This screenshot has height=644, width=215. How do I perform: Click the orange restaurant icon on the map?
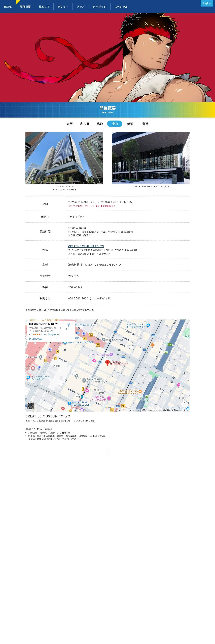tap(152, 345)
